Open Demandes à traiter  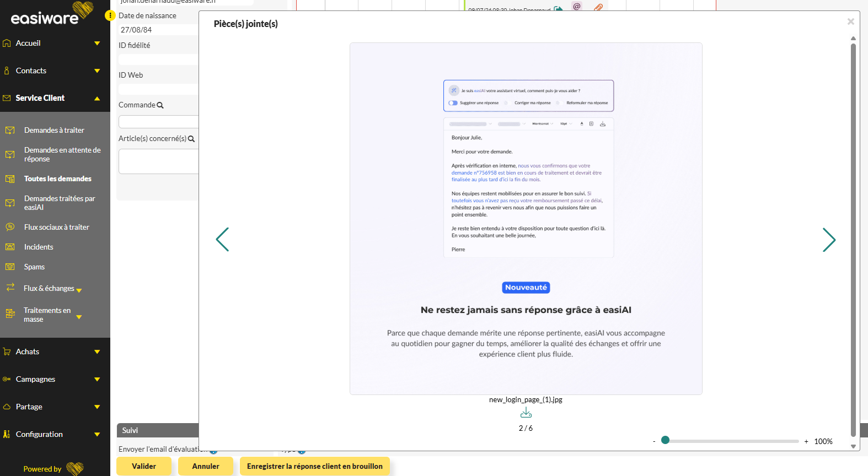(55, 130)
